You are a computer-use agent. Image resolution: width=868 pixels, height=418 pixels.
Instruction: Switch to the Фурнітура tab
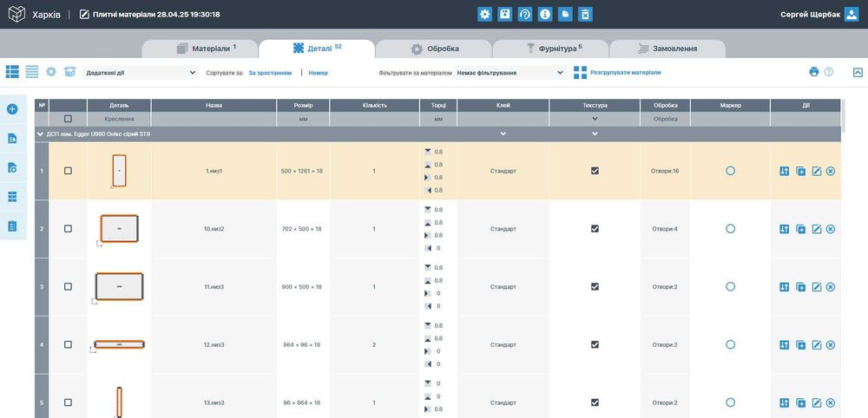pyautogui.click(x=551, y=49)
